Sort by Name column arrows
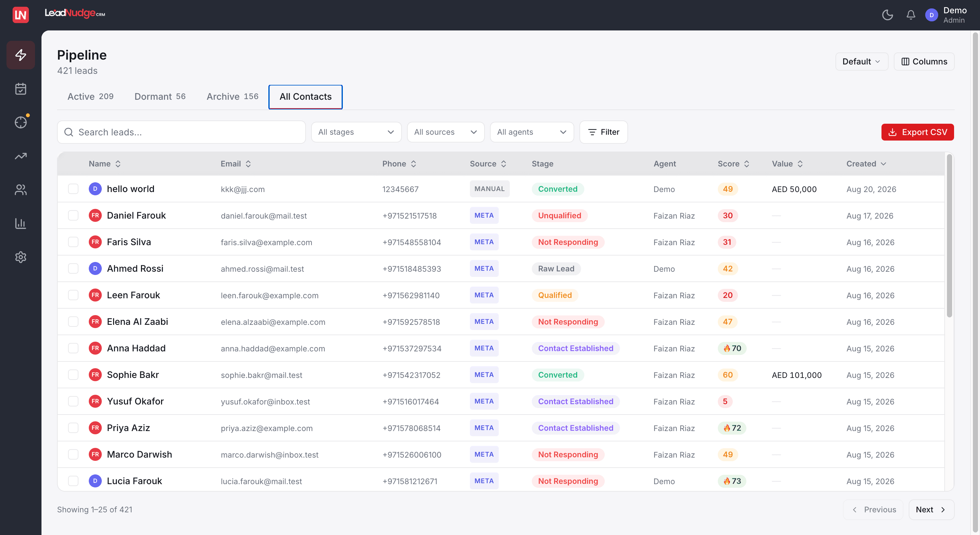This screenshot has height=535, width=980. click(x=118, y=164)
